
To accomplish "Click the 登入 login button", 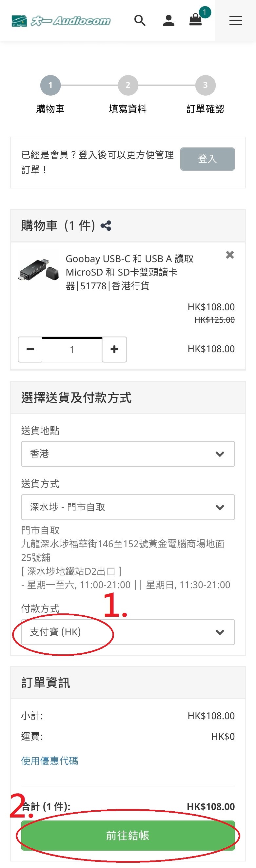I will (x=207, y=159).
